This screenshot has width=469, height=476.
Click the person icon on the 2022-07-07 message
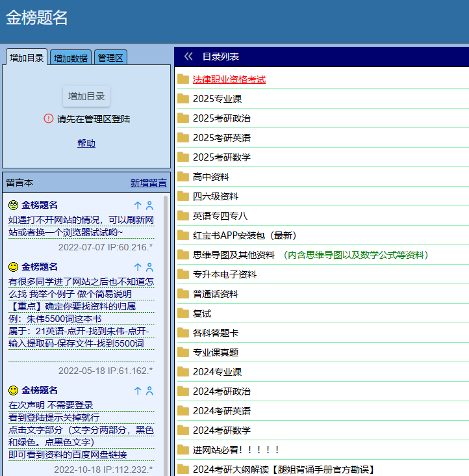coord(149,205)
